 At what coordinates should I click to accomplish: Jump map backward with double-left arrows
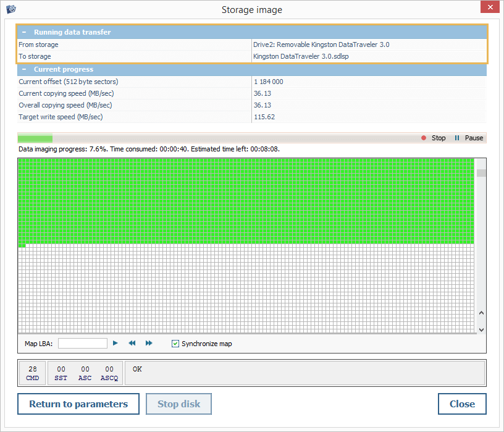(132, 343)
